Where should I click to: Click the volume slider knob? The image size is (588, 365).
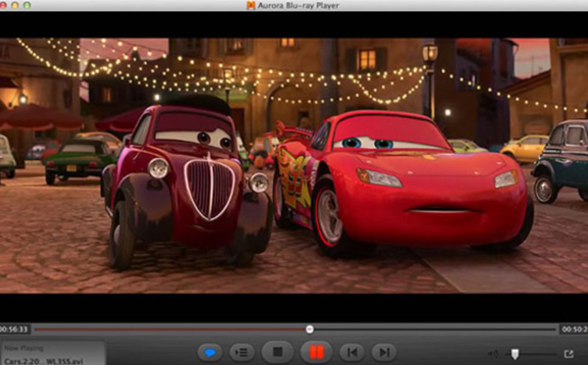click(515, 354)
